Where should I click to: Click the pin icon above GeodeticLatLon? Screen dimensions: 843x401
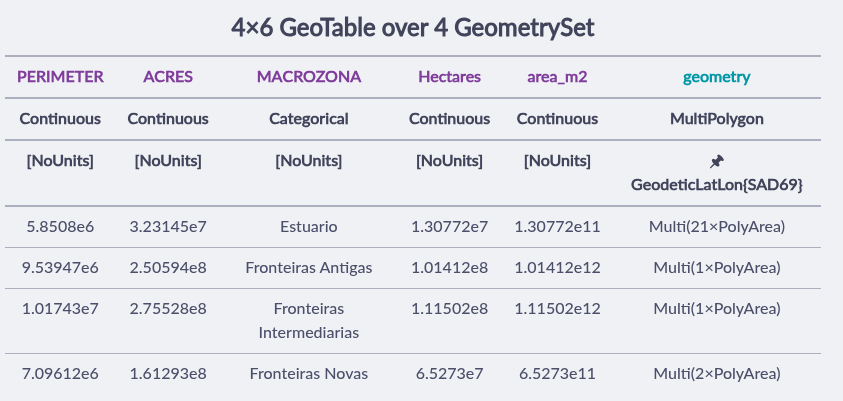click(x=717, y=161)
